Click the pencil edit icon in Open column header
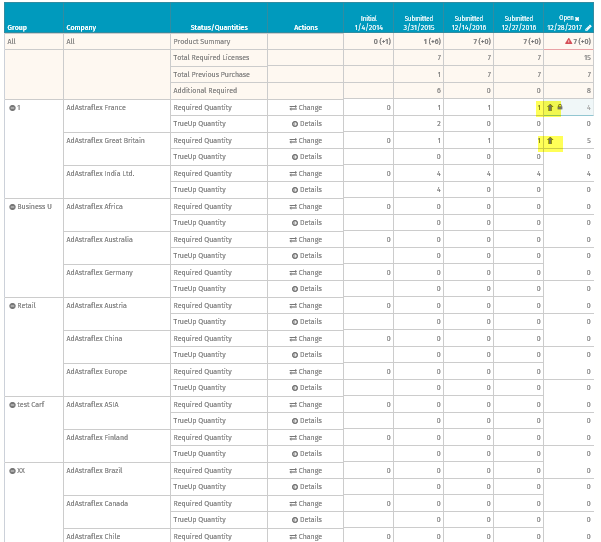The width and height of the screenshot is (601, 542). point(589,27)
